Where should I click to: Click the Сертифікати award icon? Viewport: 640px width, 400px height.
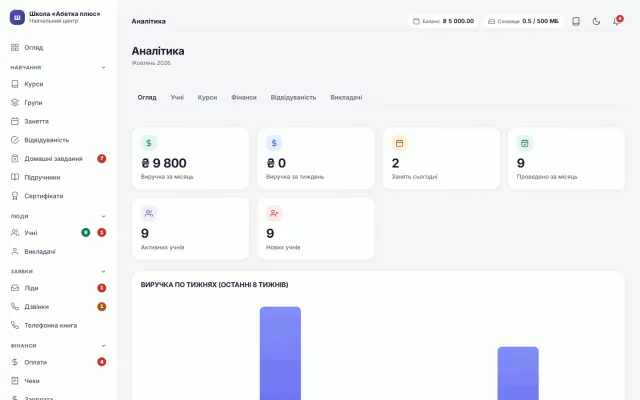pyautogui.click(x=15, y=196)
